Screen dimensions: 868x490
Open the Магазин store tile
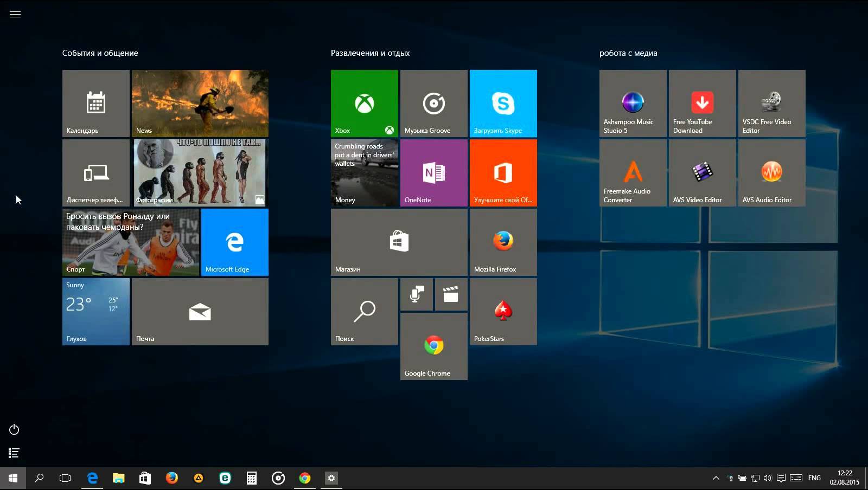coord(399,242)
